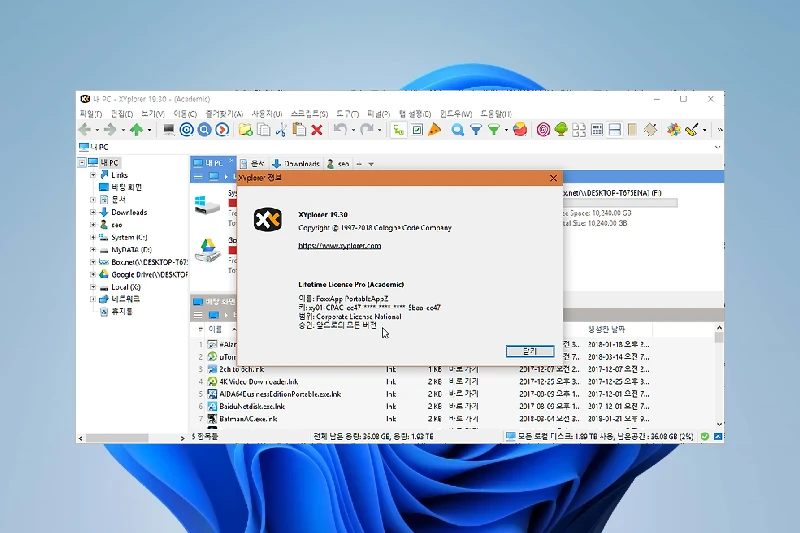Click the green tree toolbar icon
The image size is (800, 533).
tap(561, 130)
